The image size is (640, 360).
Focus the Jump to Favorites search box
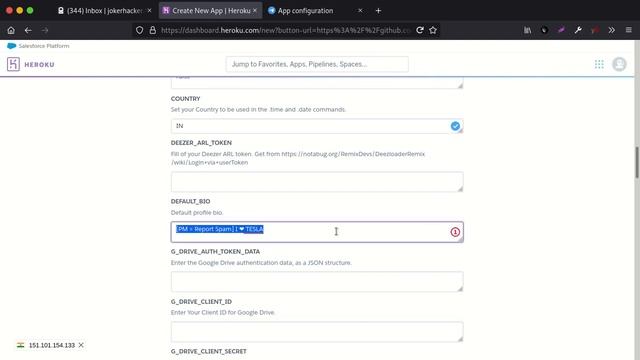point(317,64)
